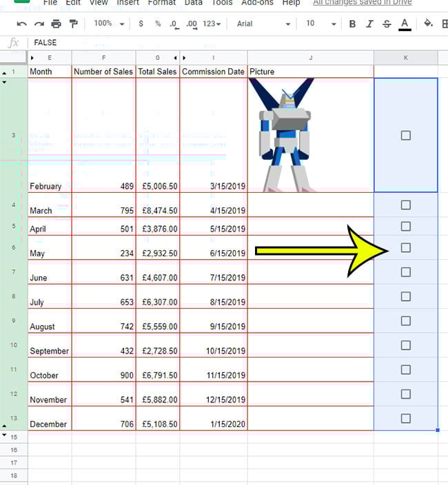Select cell containing £5,108.50
This screenshot has height=485, width=448.
[157, 418]
